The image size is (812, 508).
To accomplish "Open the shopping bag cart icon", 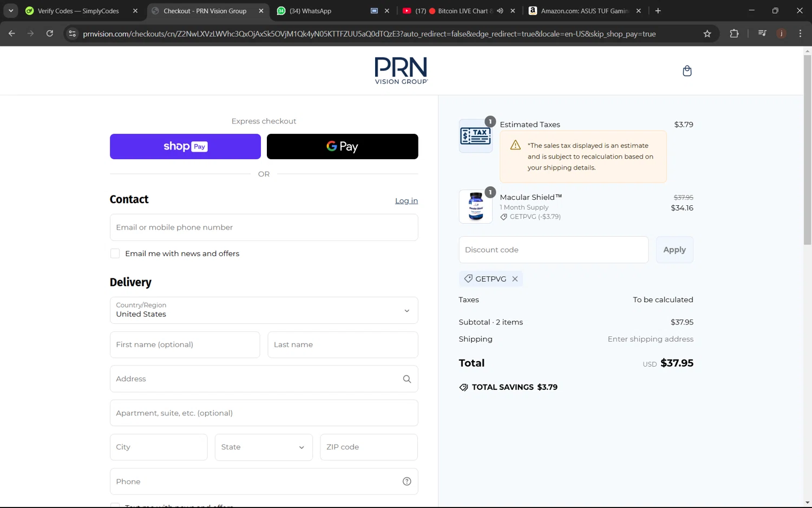I will tap(687, 71).
